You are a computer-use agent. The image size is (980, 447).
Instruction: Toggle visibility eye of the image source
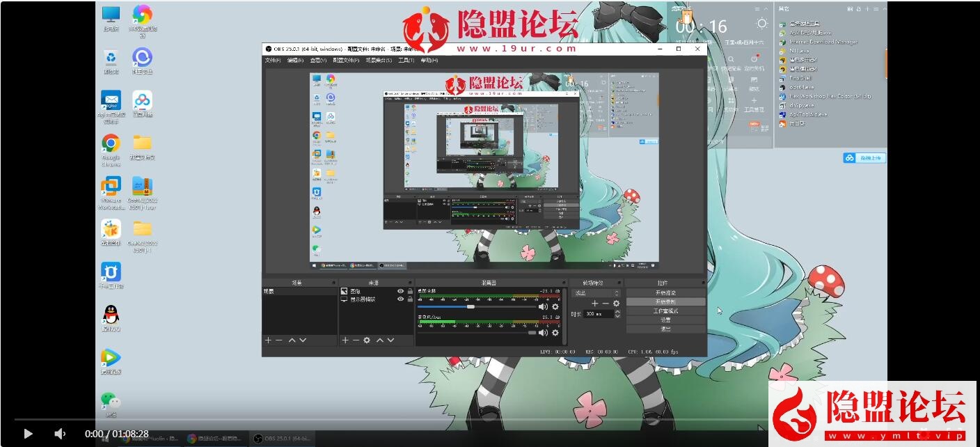pos(400,291)
